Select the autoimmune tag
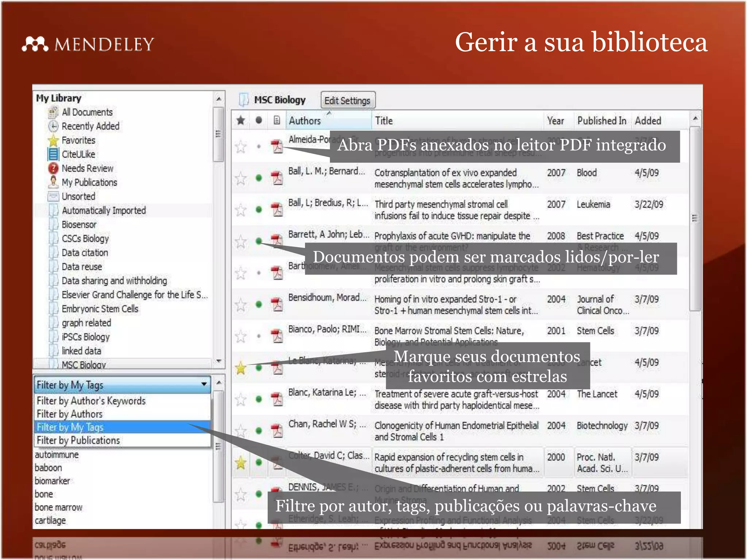 pyautogui.click(x=57, y=455)
